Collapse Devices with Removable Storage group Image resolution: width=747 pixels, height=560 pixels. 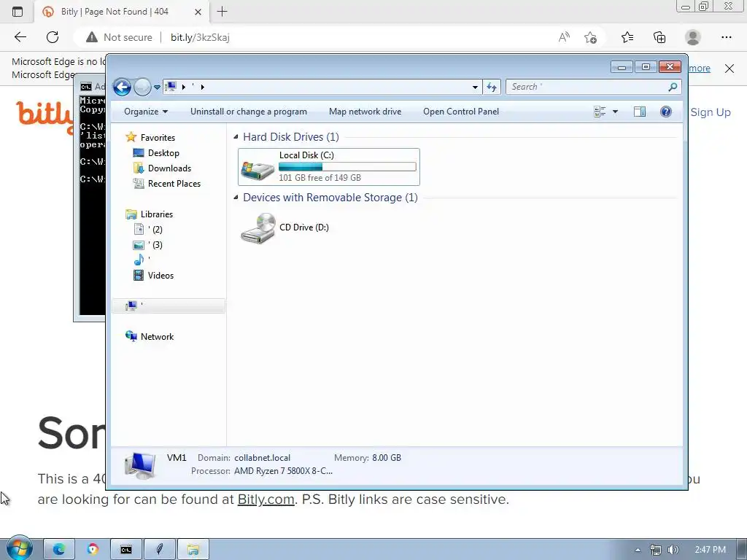point(236,197)
